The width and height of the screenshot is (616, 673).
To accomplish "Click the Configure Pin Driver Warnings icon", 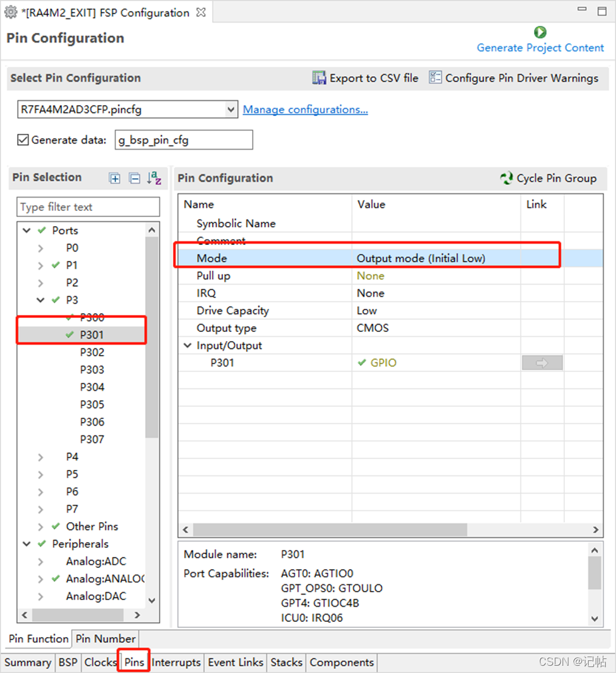I will pyautogui.click(x=435, y=77).
